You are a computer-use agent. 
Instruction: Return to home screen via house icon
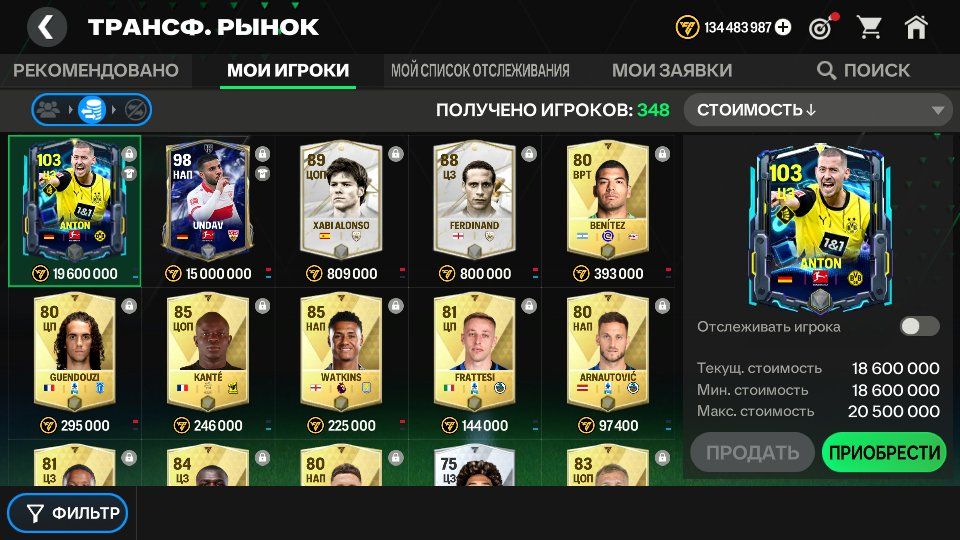pyautogui.click(x=916, y=28)
